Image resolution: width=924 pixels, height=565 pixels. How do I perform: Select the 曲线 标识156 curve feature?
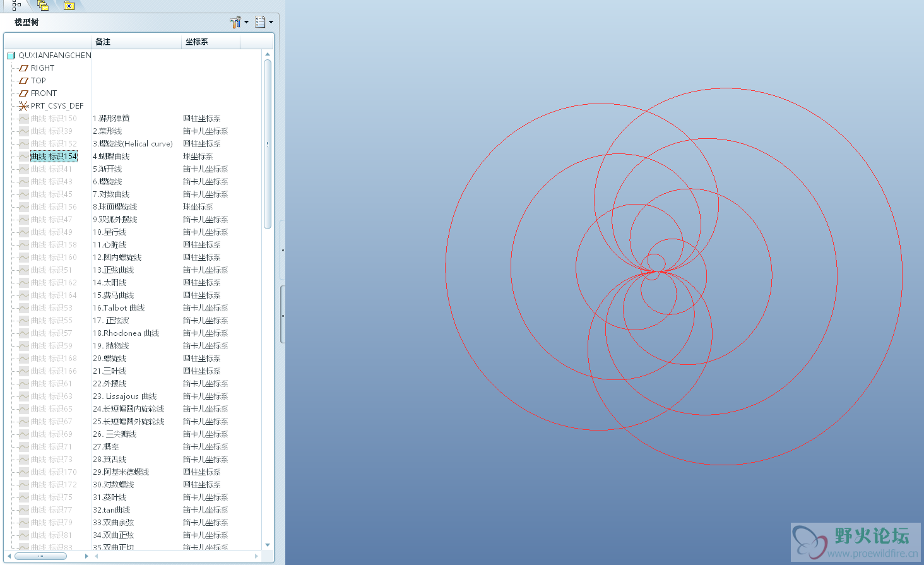point(54,207)
